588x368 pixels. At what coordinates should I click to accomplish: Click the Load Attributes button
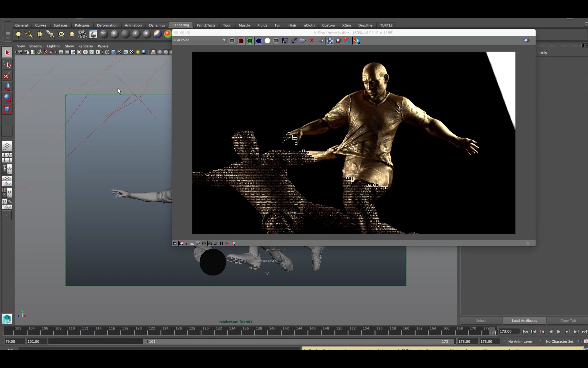pyautogui.click(x=524, y=321)
